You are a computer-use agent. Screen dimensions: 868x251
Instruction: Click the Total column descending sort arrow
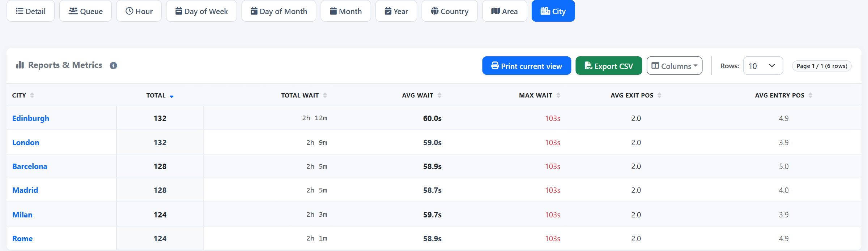[x=171, y=96]
